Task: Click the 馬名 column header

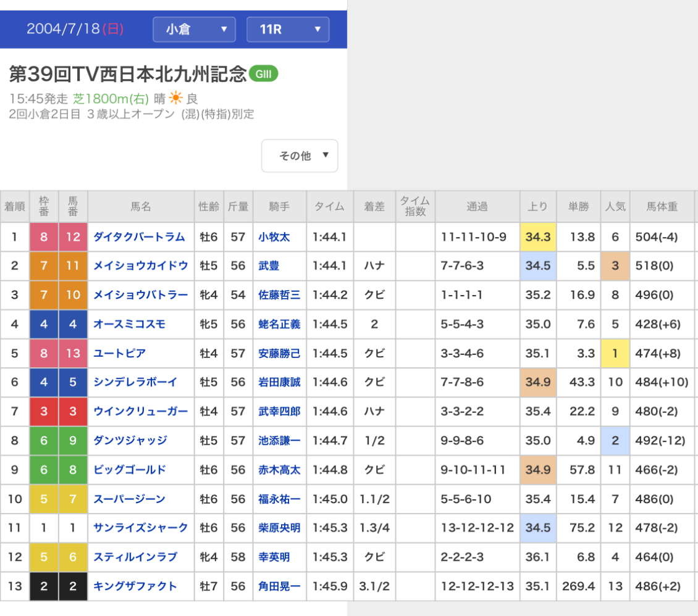Action: click(140, 207)
